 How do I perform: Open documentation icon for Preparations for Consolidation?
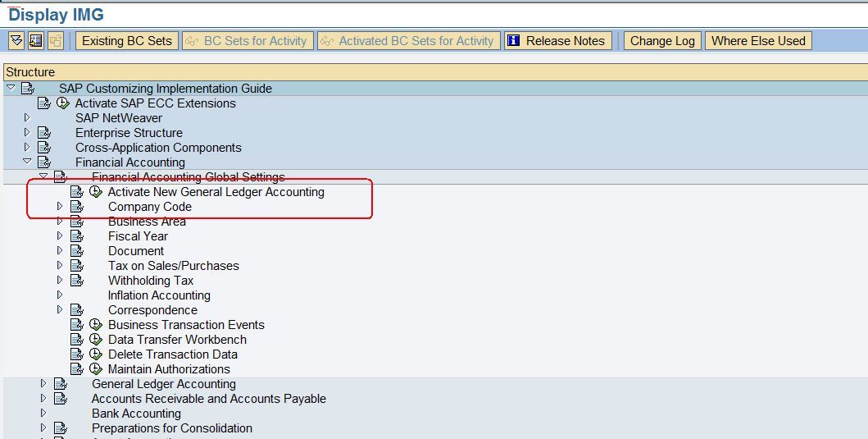coord(61,428)
